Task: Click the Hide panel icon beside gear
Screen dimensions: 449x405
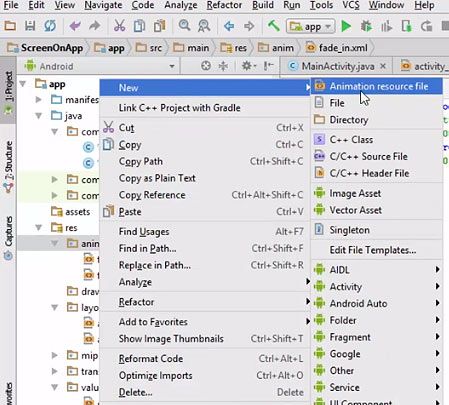Action: (x=268, y=66)
